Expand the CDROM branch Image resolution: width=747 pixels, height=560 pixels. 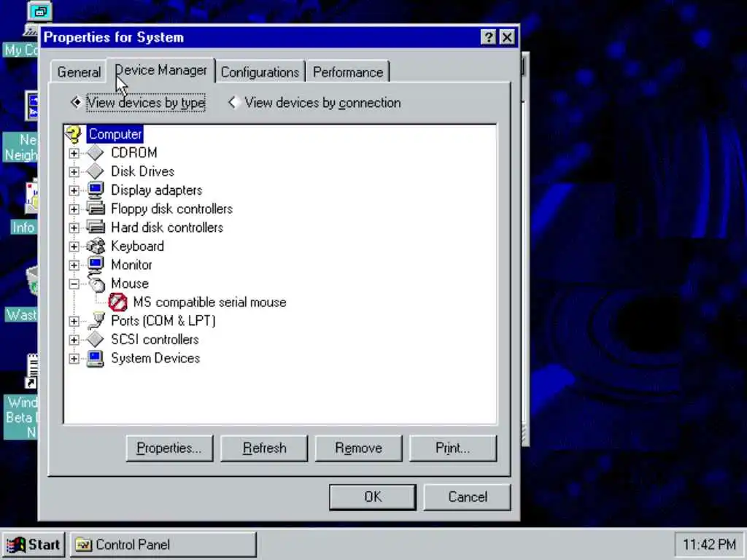coord(74,153)
